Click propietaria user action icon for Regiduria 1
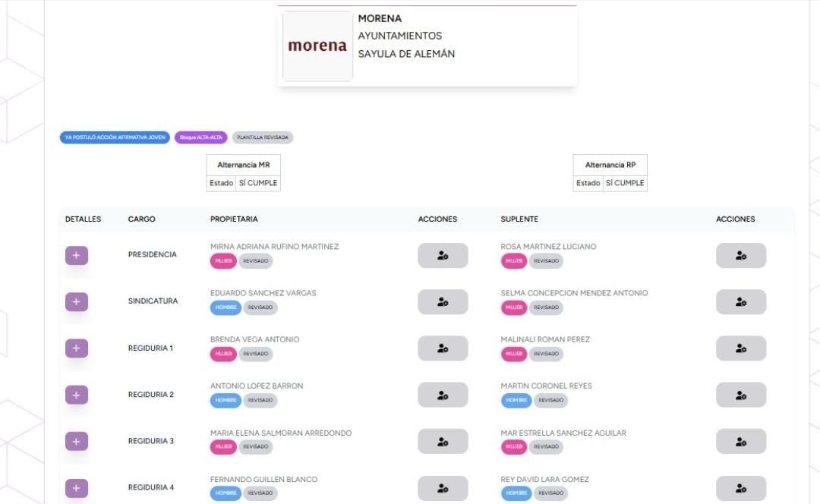The image size is (820, 504). point(443,348)
